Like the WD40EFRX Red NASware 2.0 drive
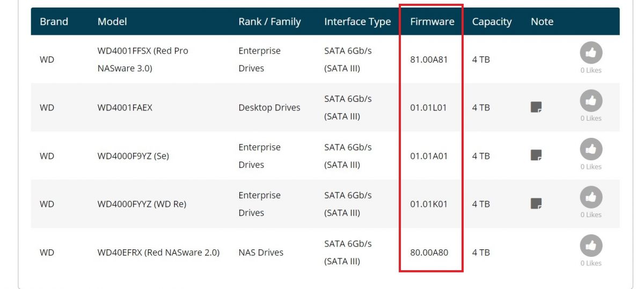The height and width of the screenshot is (289, 644). pos(591,246)
